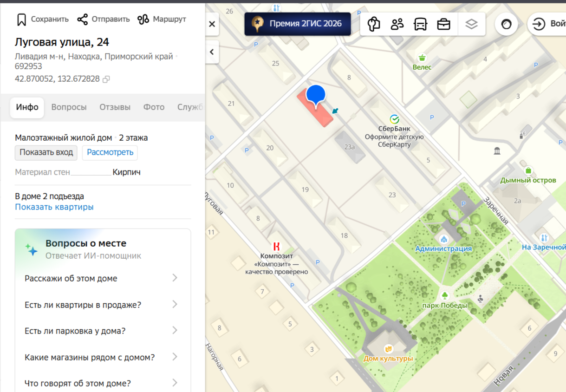This screenshot has width=566, height=392.
Task: Click the Сохранить bookmark icon
Action: (21, 20)
